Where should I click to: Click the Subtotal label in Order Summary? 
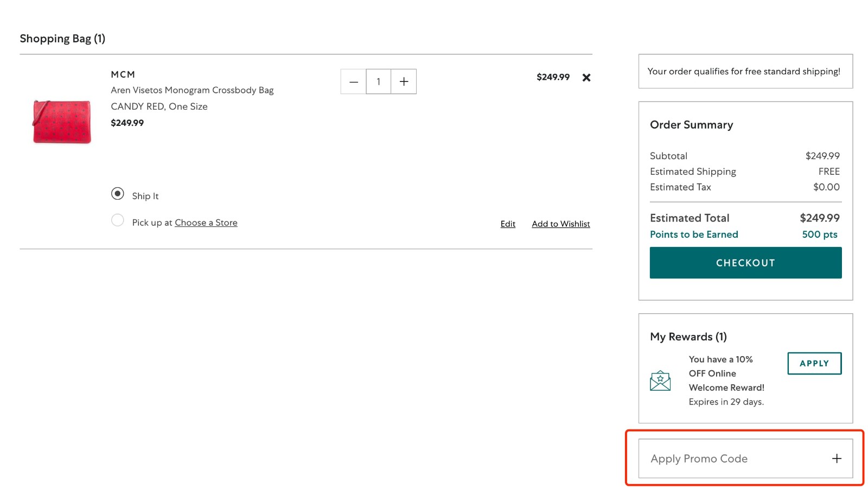point(668,156)
